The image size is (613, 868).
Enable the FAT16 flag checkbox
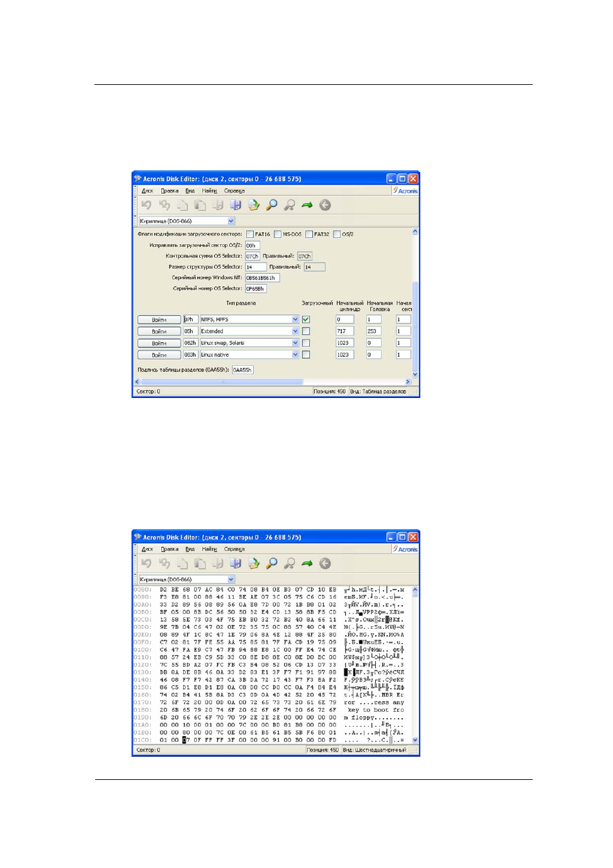(250, 234)
